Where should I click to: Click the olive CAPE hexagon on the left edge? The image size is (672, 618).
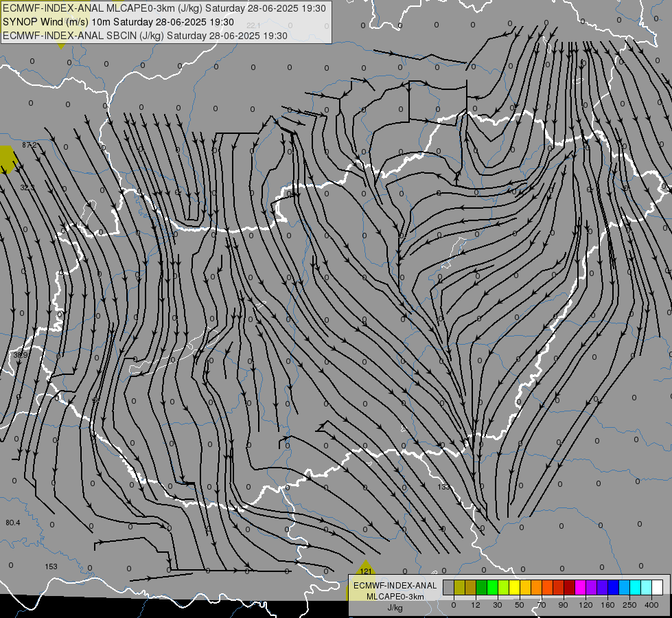(7, 159)
